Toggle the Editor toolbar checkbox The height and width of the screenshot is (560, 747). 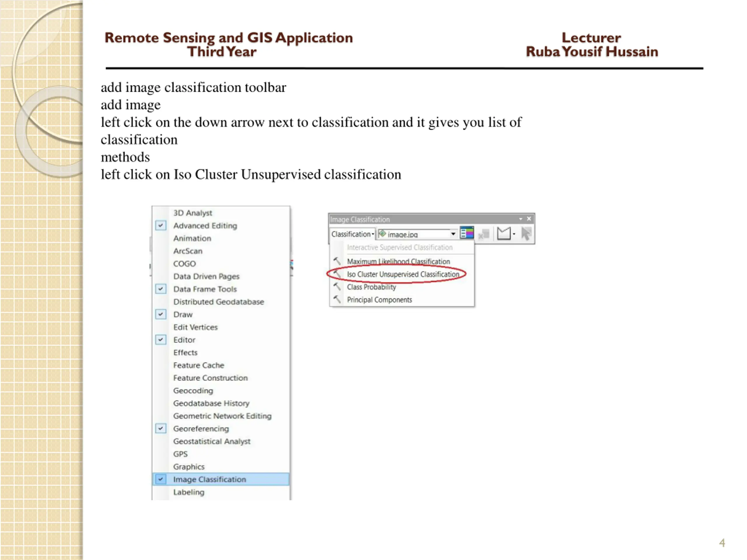click(161, 339)
